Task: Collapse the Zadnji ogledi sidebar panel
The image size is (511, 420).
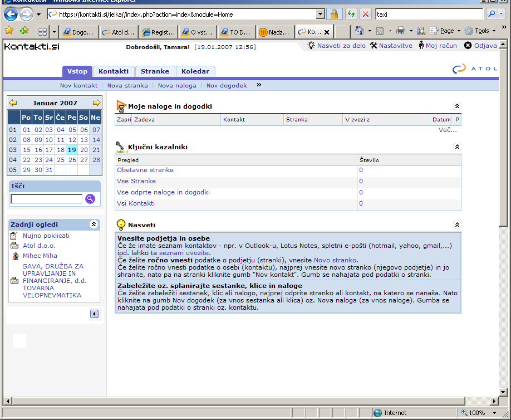Action: tap(94, 224)
